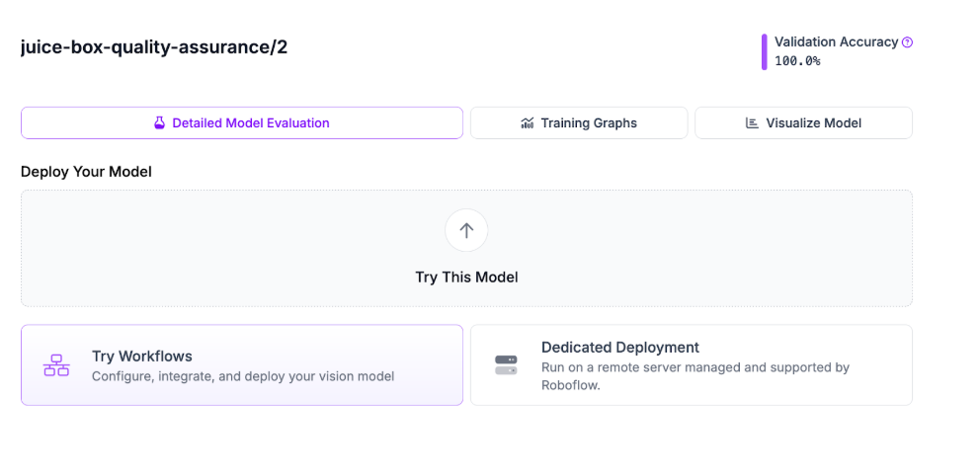980x476 pixels.
Task: Click the bar chart icon beside Visualize Model
Action: [x=752, y=123]
